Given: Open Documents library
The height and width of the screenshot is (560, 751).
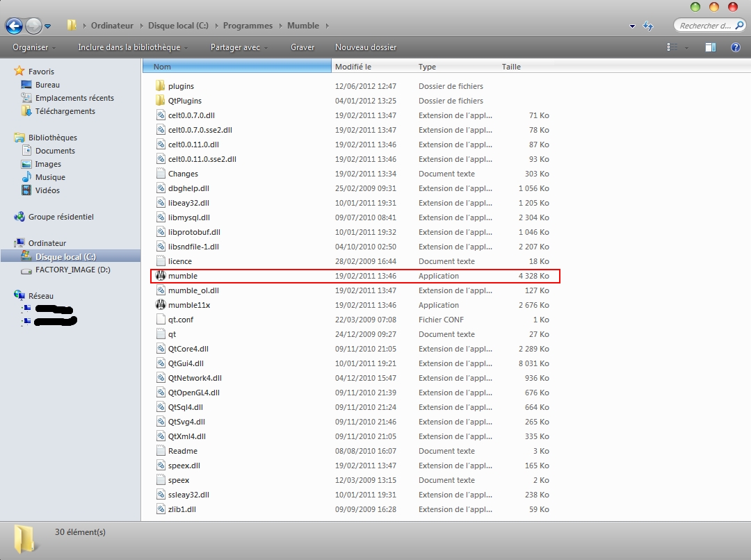Looking at the screenshot, I should point(55,151).
